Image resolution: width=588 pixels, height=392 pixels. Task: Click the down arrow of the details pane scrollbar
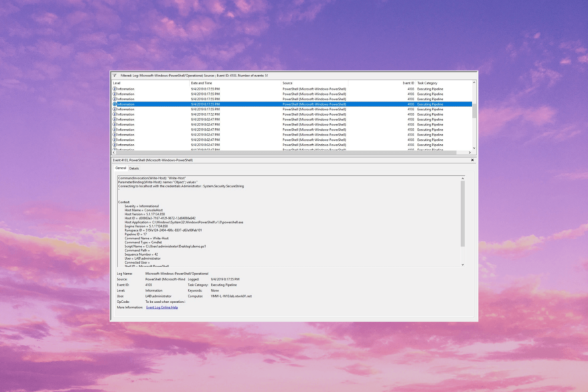click(462, 264)
